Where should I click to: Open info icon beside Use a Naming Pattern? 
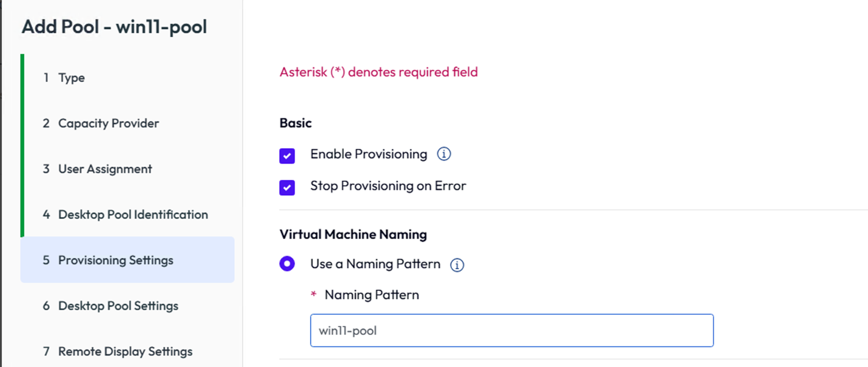pyautogui.click(x=457, y=265)
